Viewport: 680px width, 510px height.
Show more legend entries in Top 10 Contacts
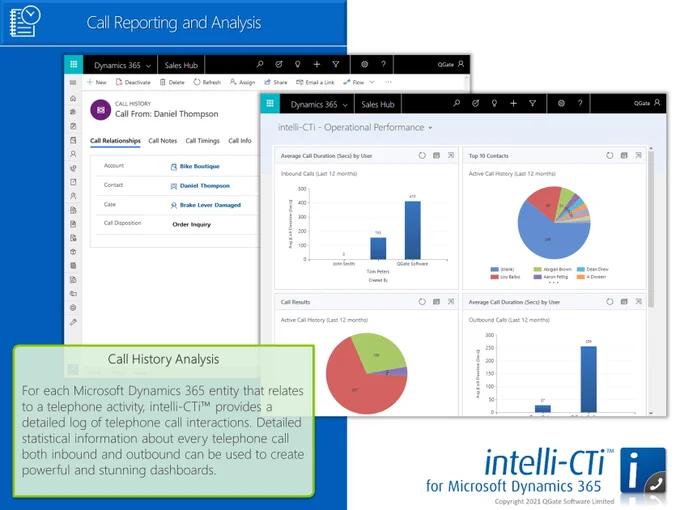tap(554, 282)
